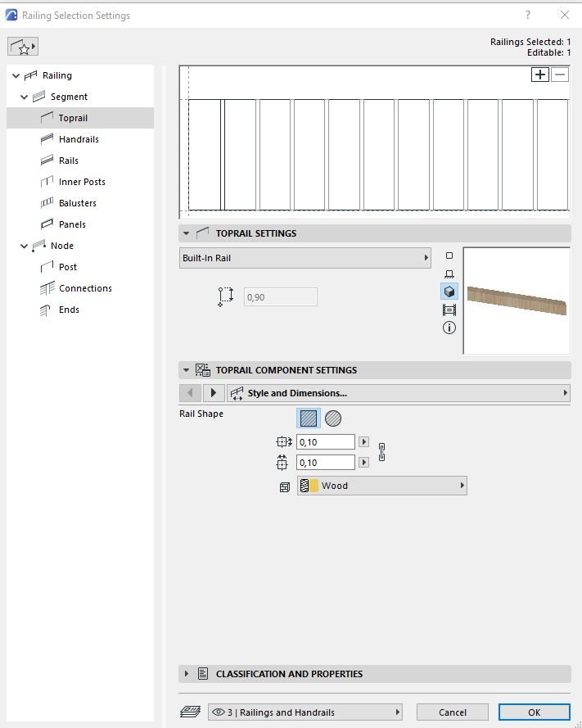
Task: Open the Favorites star icon
Action: (x=22, y=47)
